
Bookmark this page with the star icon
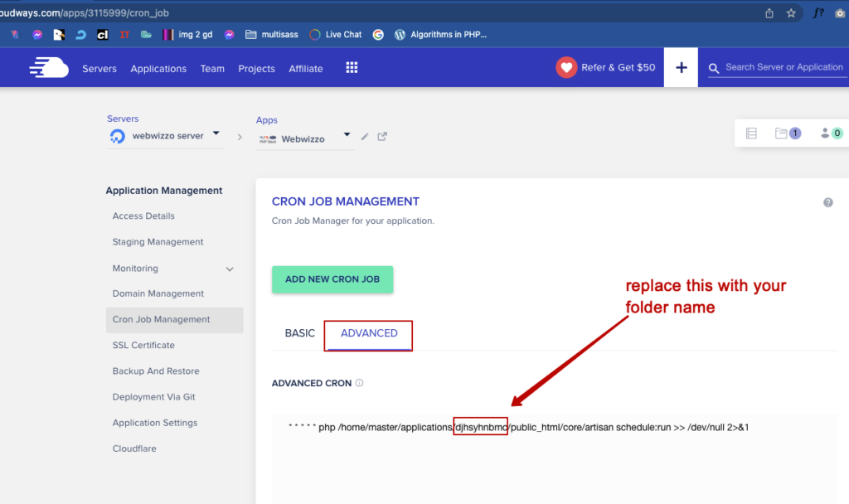pos(791,13)
